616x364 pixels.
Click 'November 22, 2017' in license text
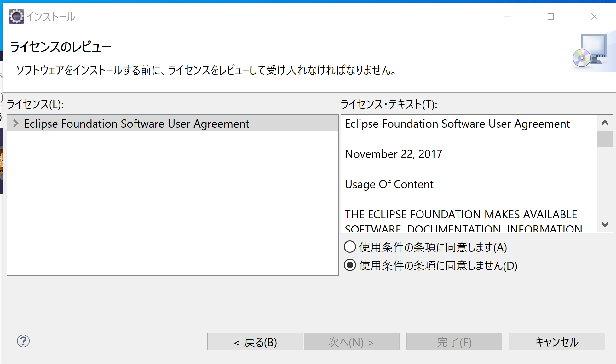click(x=394, y=154)
